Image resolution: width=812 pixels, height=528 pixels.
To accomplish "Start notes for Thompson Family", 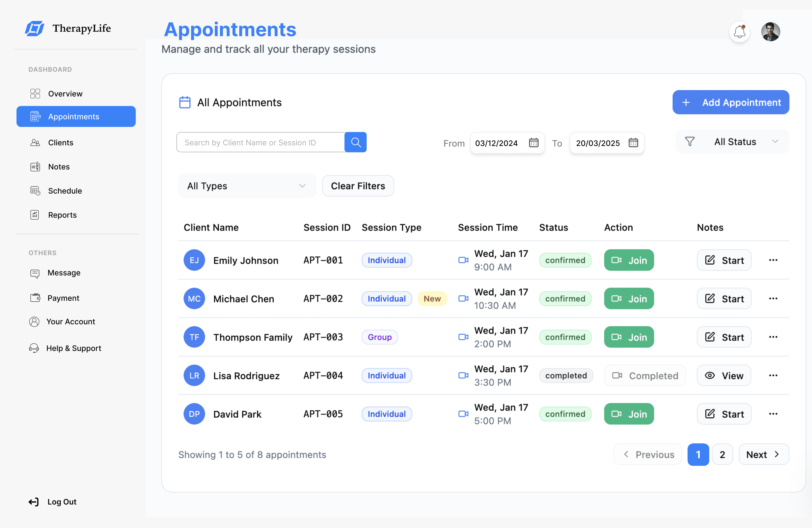I will [724, 337].
